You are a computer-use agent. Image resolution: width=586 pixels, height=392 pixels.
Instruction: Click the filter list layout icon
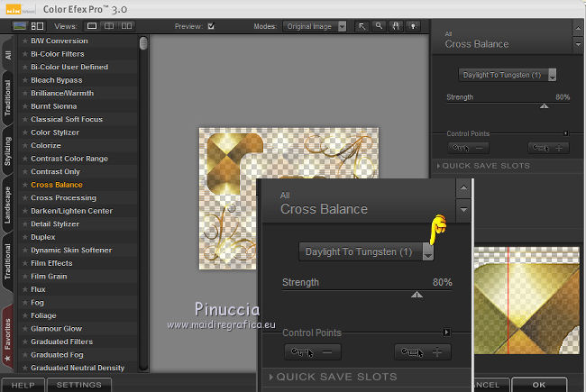[37, 26]
